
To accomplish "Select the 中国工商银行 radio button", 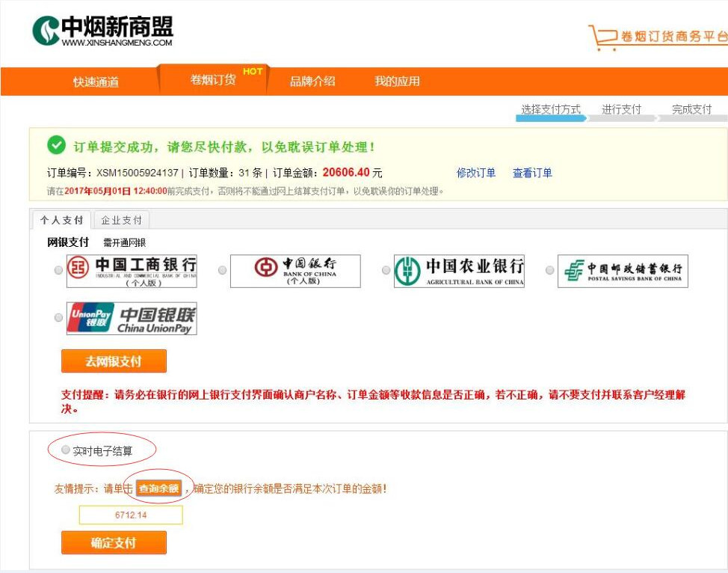I will click(58, 270).
